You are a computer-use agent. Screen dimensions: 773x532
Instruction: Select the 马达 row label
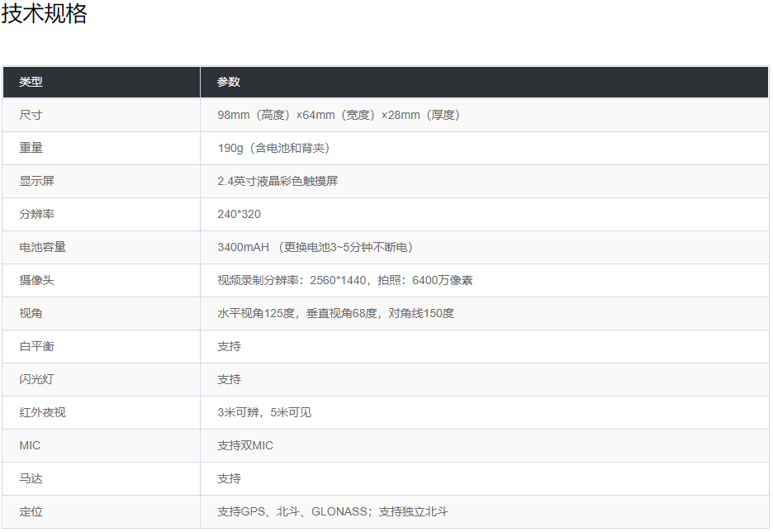[x=31, y=478]
